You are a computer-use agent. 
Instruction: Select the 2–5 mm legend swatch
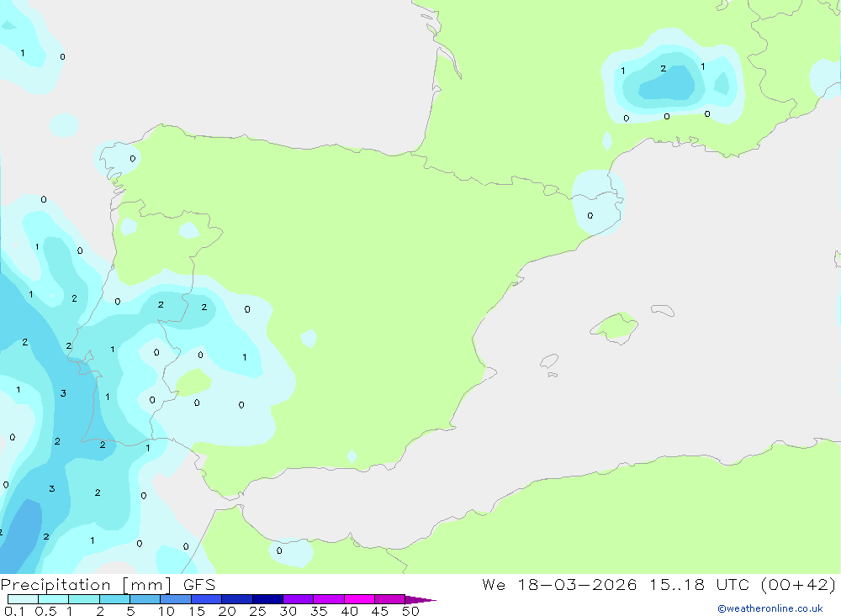(x=114, y=599)
